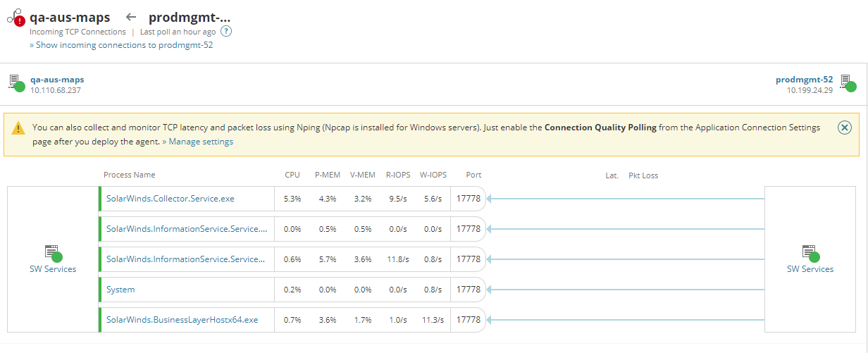Click the qa-aus-maps server node icon
The width and height of the screenshot is (868, 353).
coord(17,83)
